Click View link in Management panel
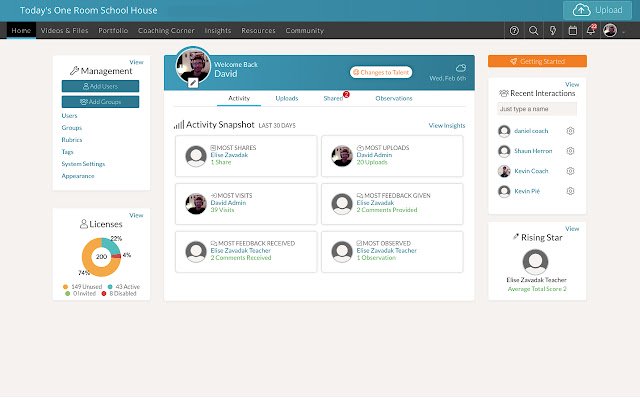This screenshot has height=400, width=640. [x=136, y=62]
